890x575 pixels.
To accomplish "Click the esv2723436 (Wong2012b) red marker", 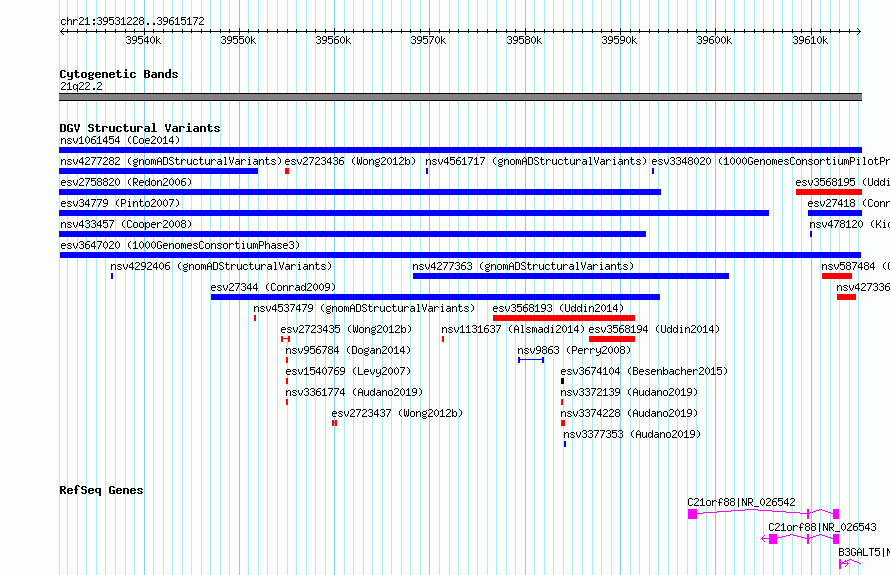I will tap(287, 171).
